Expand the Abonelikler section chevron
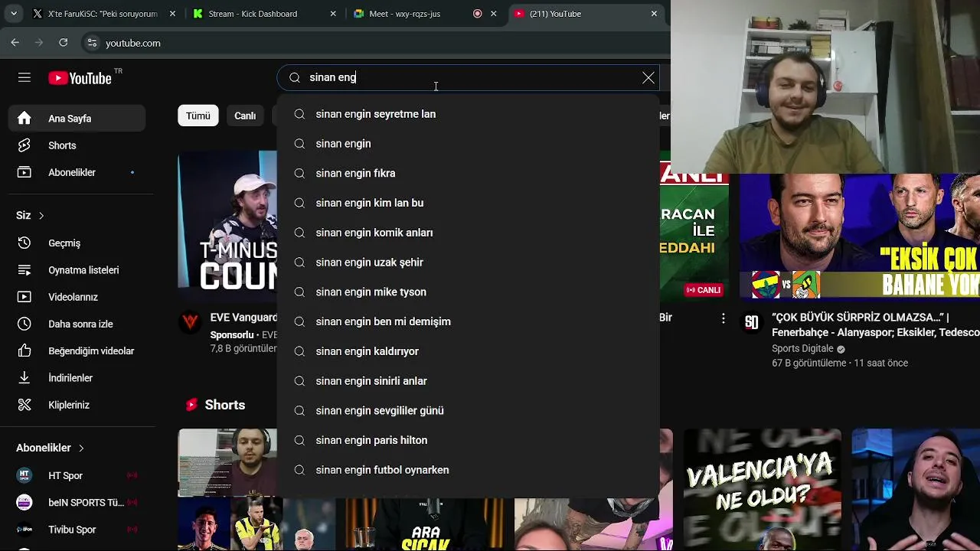The height and width of the screenshot is (551, 980). click(81, 448)
